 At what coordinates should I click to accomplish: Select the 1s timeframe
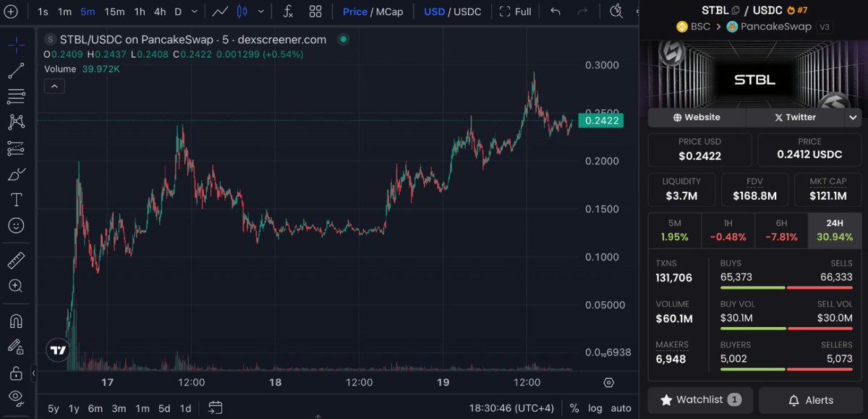point(43,12)
